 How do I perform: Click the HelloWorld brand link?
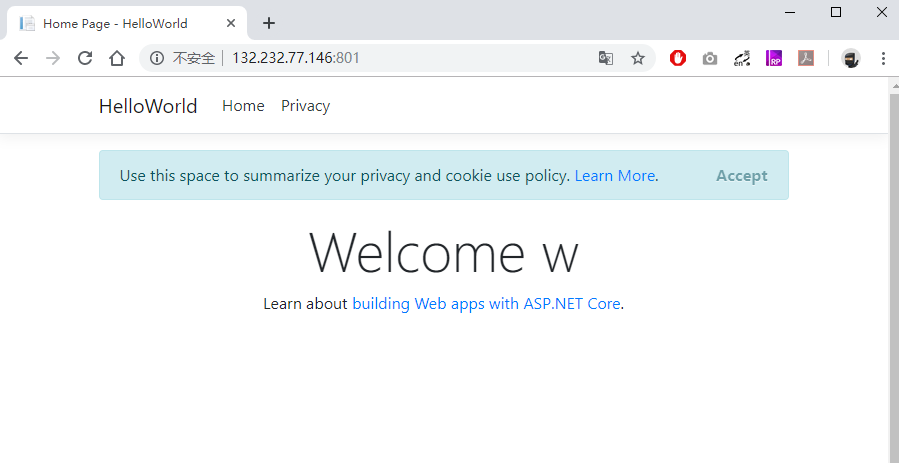pos(148,106)
